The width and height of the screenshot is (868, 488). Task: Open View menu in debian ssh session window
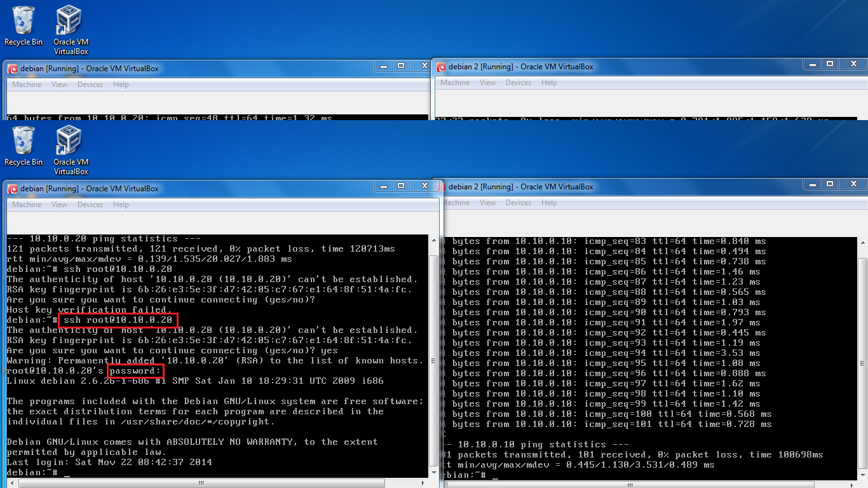pyautogui.click(x=60, y=205)
